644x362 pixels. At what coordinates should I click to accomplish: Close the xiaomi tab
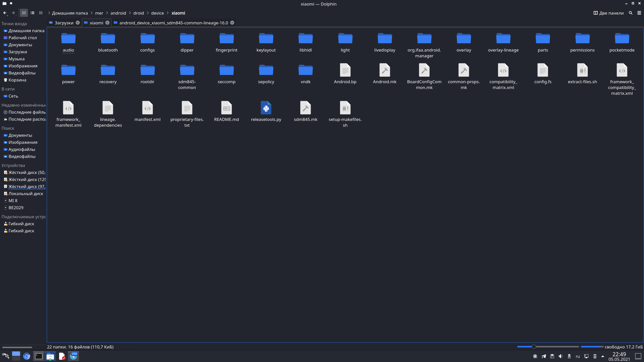[107, 23]
